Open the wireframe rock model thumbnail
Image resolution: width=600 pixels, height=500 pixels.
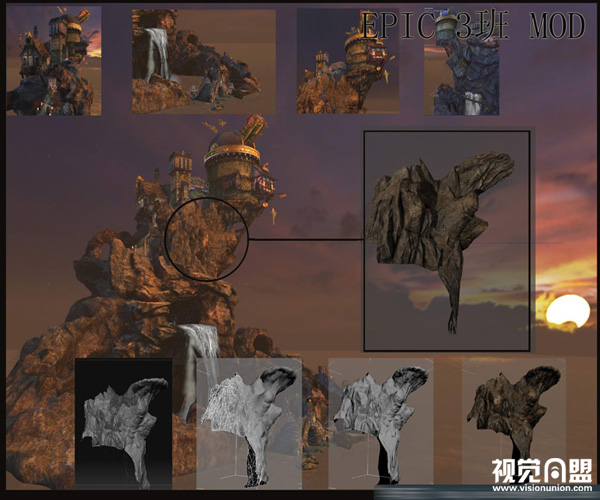tap(249, 423)
